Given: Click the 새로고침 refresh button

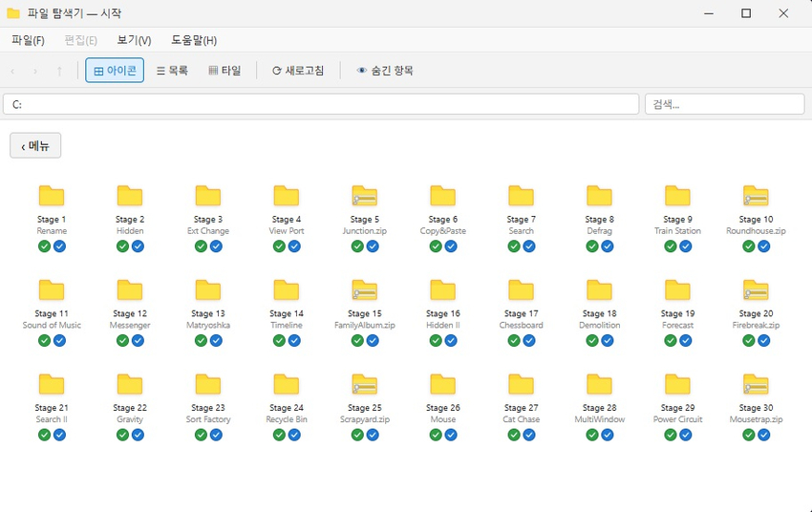Looking at the screenshot, I should pos(298,71).
